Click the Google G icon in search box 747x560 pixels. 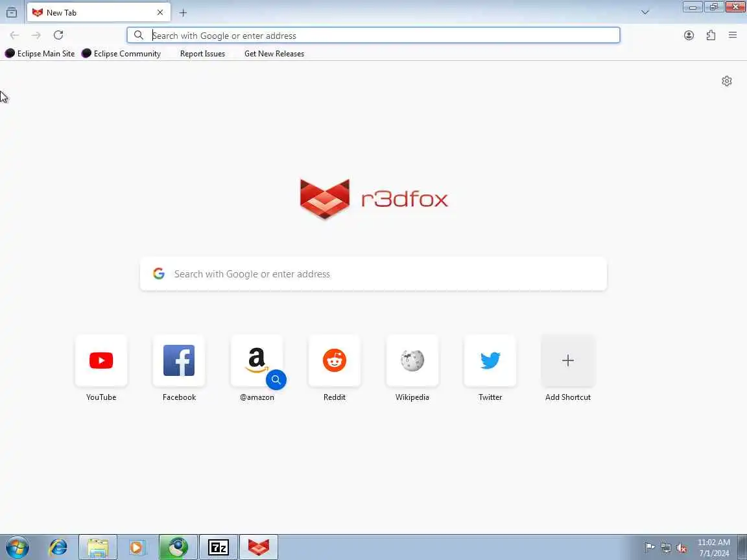coord(159,274)
